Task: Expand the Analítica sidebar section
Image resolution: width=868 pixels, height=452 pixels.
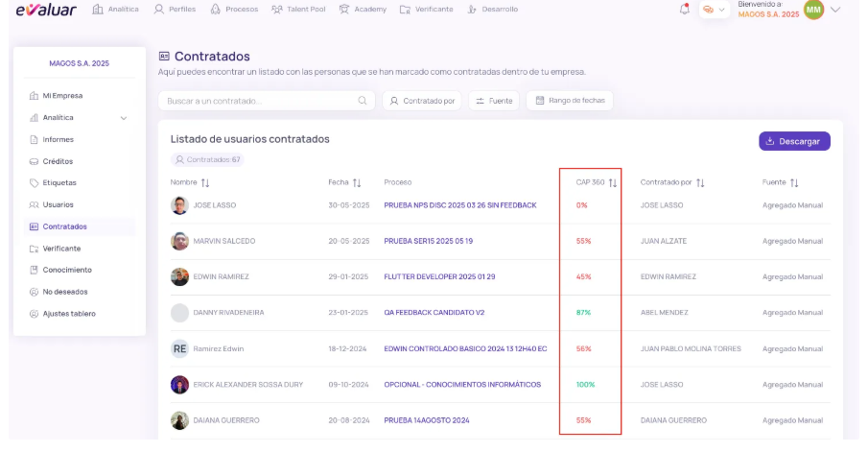Action: [123, 118]
